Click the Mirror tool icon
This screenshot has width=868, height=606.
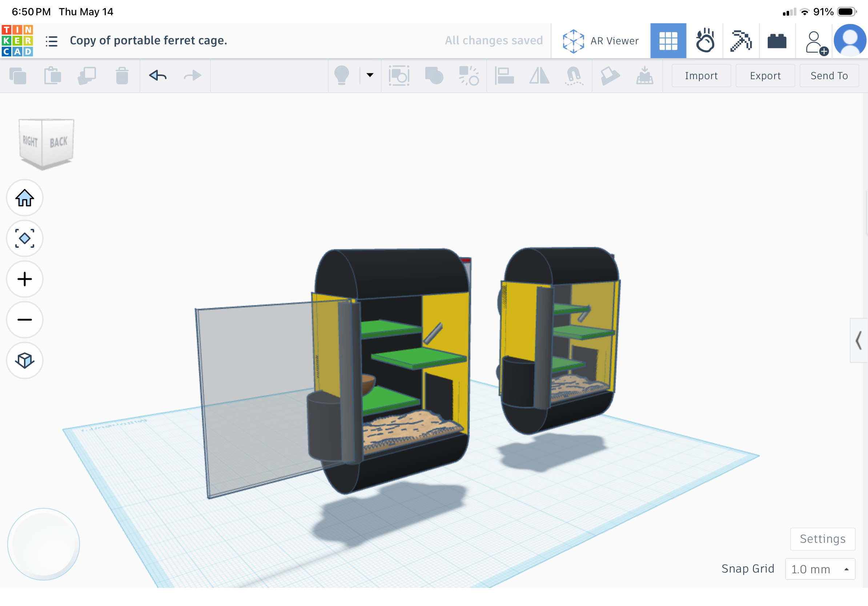539,76
